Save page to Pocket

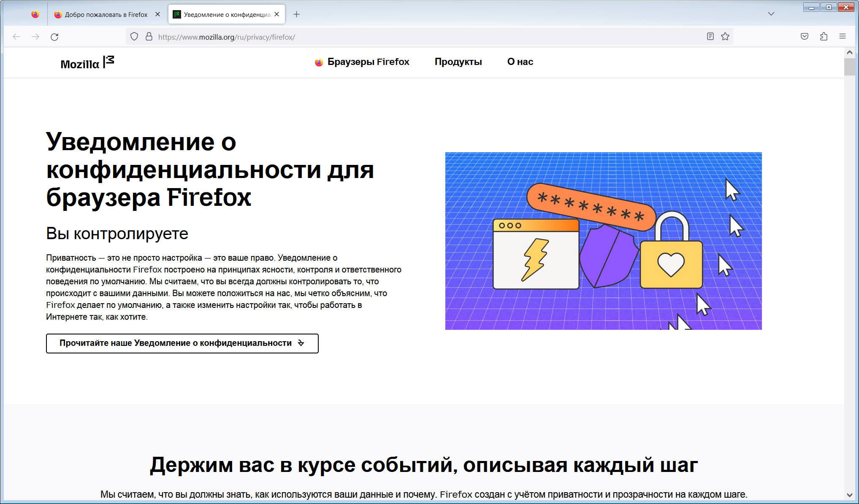(x=805, y=37)
